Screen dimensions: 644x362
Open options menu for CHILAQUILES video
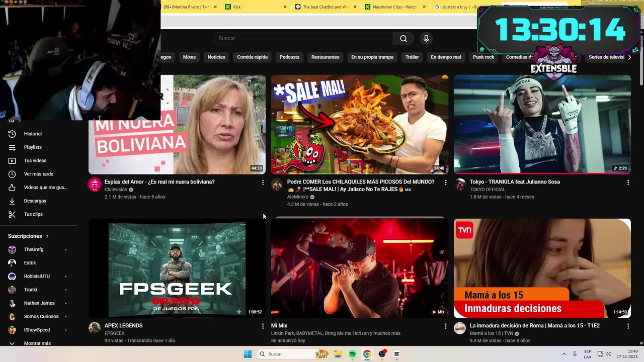445,183
